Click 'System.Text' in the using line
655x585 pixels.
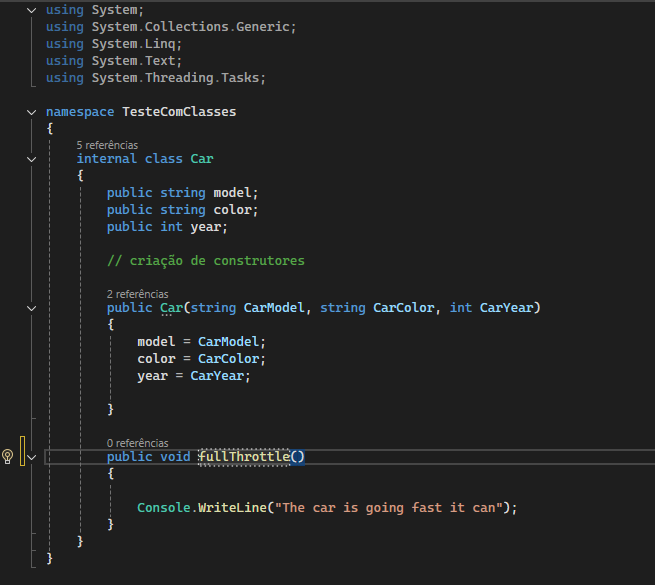133,61
